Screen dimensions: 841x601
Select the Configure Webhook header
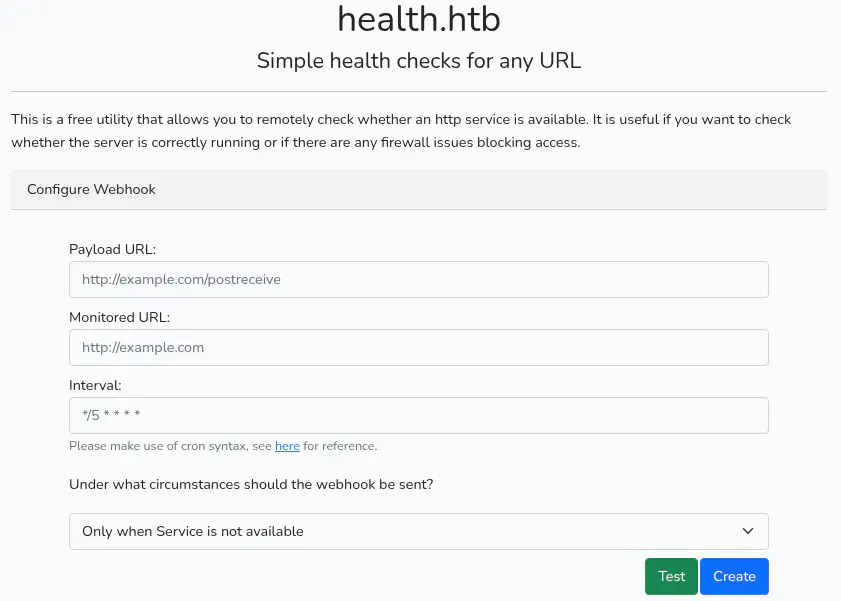coord(91,189)
